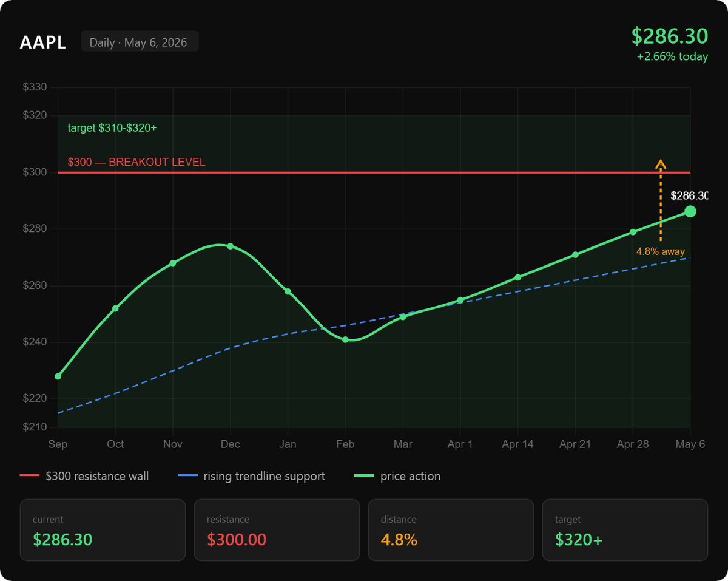728x581 pixels.
Task: Click the Nov price data point
Action: click(x=173, y=263)
